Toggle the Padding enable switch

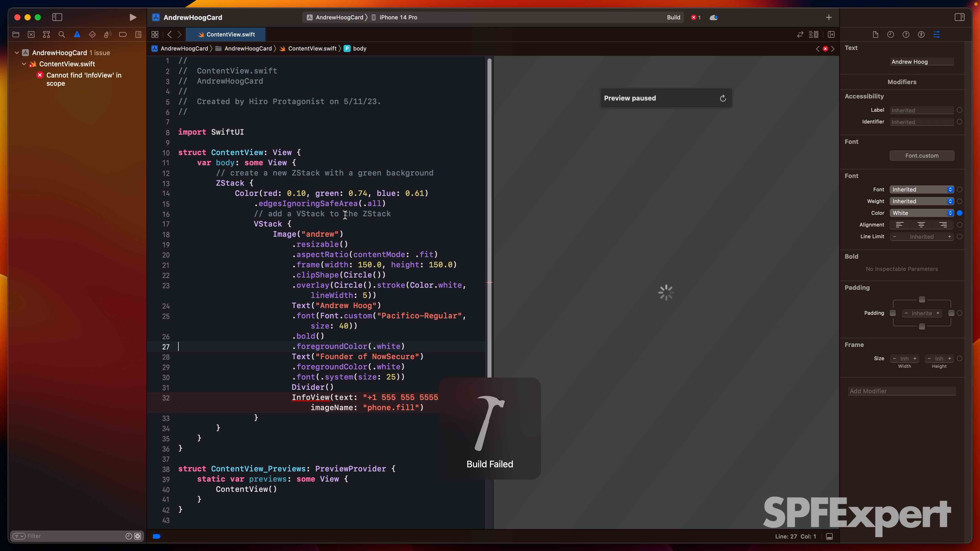[959, 312]
